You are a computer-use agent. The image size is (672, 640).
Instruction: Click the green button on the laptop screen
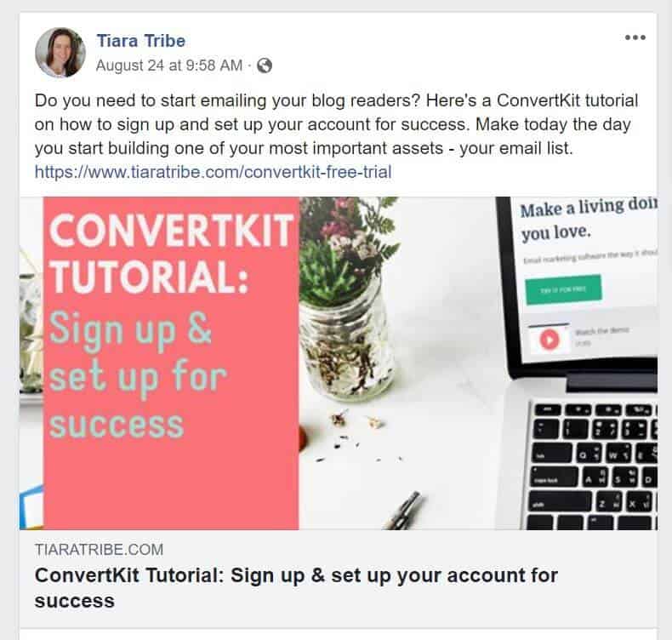tap(564, 289)
